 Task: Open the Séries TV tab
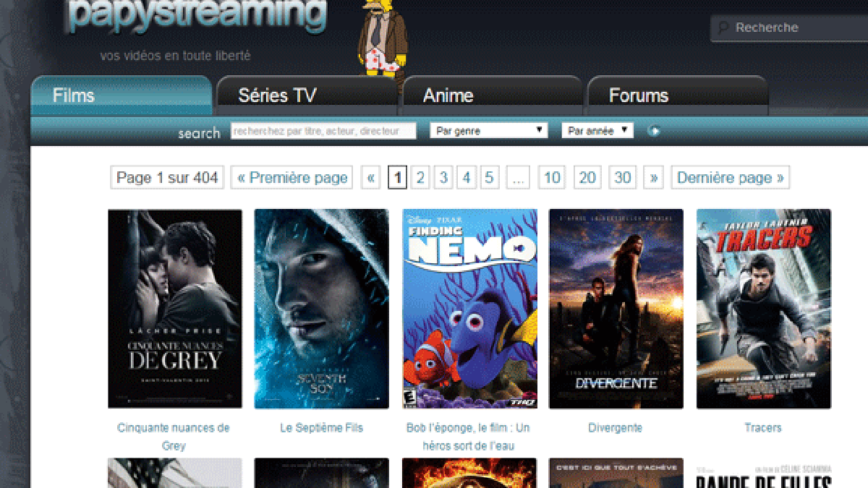point(307,95)
